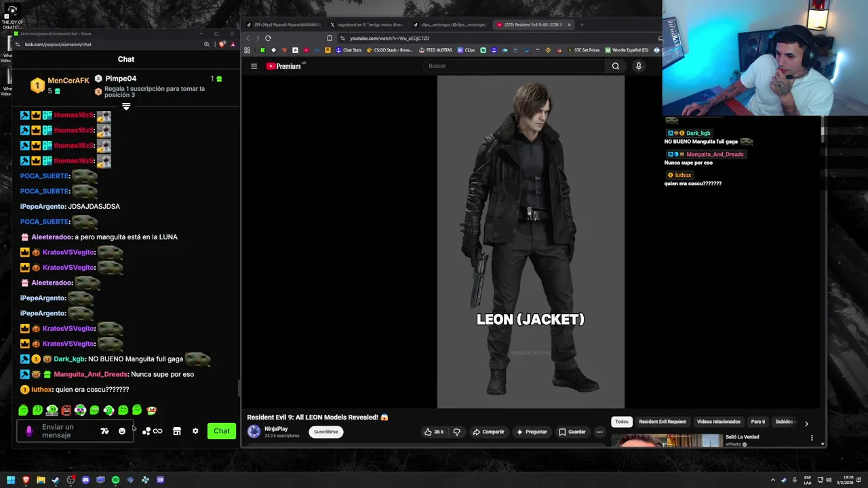The width and height of the screenshot is (868, 488).
Task: Open Discord from the taskbar
Action: 85,480
